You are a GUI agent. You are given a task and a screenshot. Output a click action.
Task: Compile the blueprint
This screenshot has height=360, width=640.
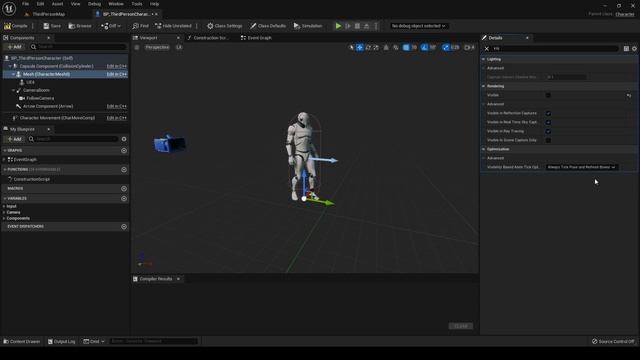click(x=16, y=26)
